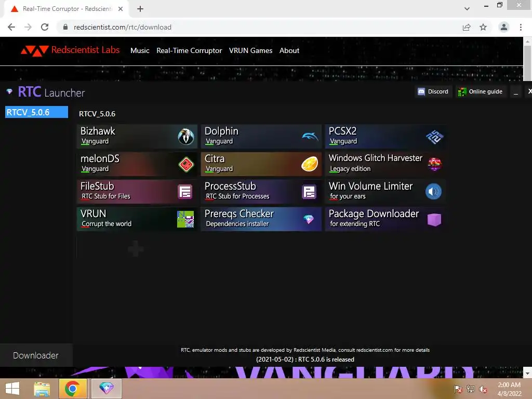This screenshot has width=532, height=399.
Task: Click the page vertical scrollbar thumb
Action: coord(527,63)
